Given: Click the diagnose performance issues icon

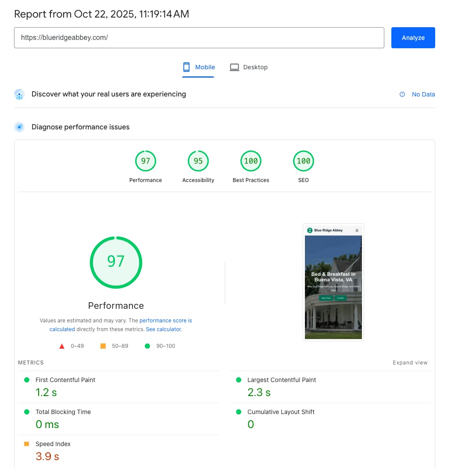Looking at the screenshot, I should pos(19,127).
